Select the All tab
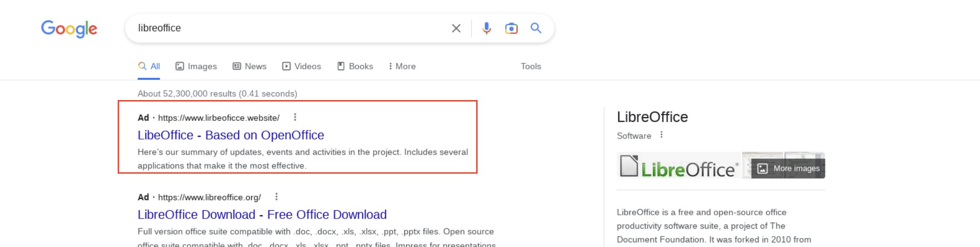Image resolution: width=980 pixels, height=247 pixels. click(x=149, y=66)
